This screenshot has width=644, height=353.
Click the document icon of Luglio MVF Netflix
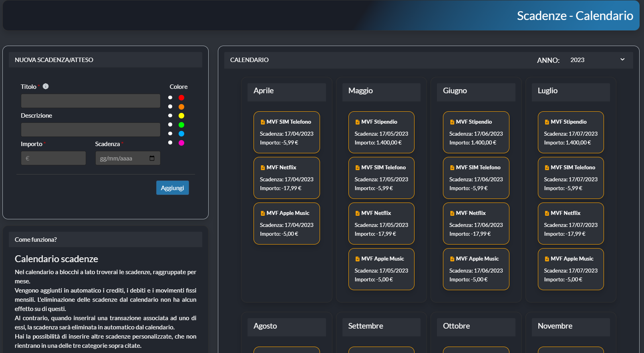[547, 213]
